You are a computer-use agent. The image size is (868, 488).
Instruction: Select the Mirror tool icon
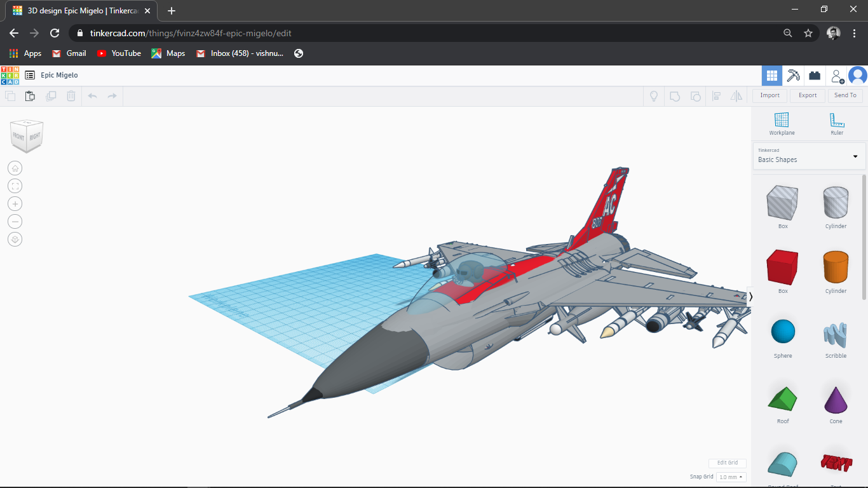click(x=736, y=96)
